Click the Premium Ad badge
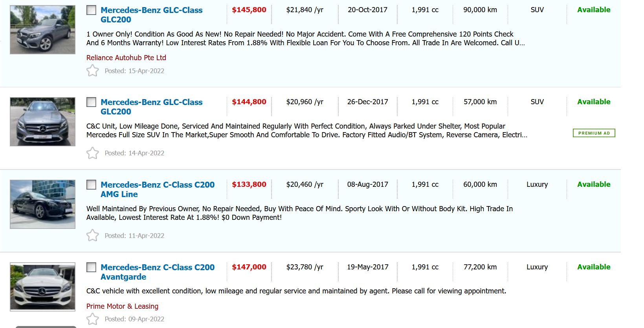 coord(594,133)
